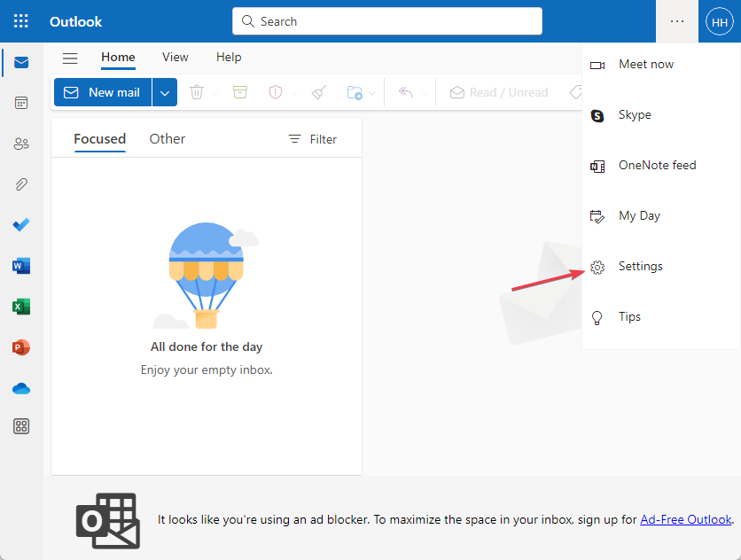This screenshot has height=560, width=741.
Task: Expand the Reply options dropdown arrow
Action: pyautogui.click(x=424, y=93)
